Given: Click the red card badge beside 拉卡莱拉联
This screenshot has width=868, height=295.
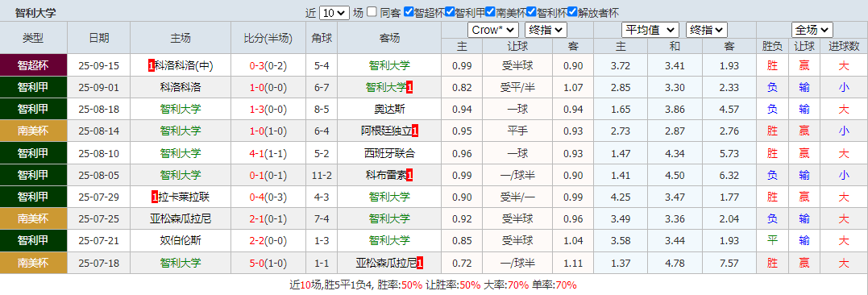Looking at the screenshot, I should coord(154,197).
